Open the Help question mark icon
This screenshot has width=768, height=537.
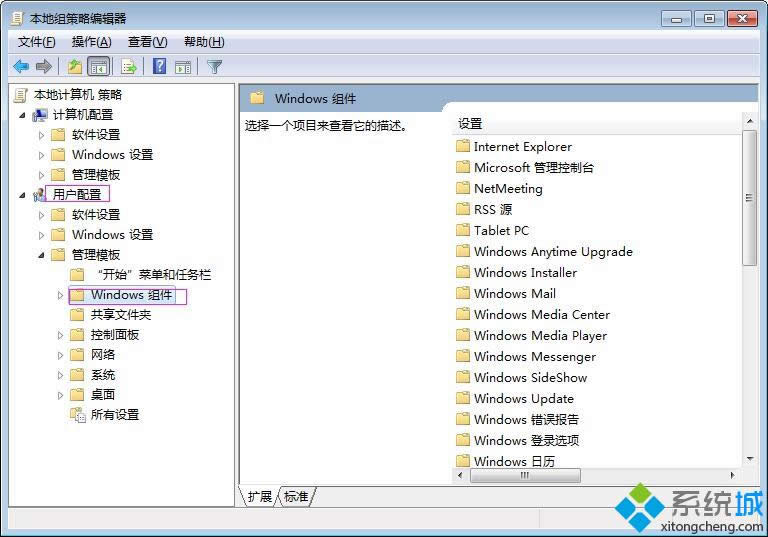pyautogui.click(x=160, y=66)
